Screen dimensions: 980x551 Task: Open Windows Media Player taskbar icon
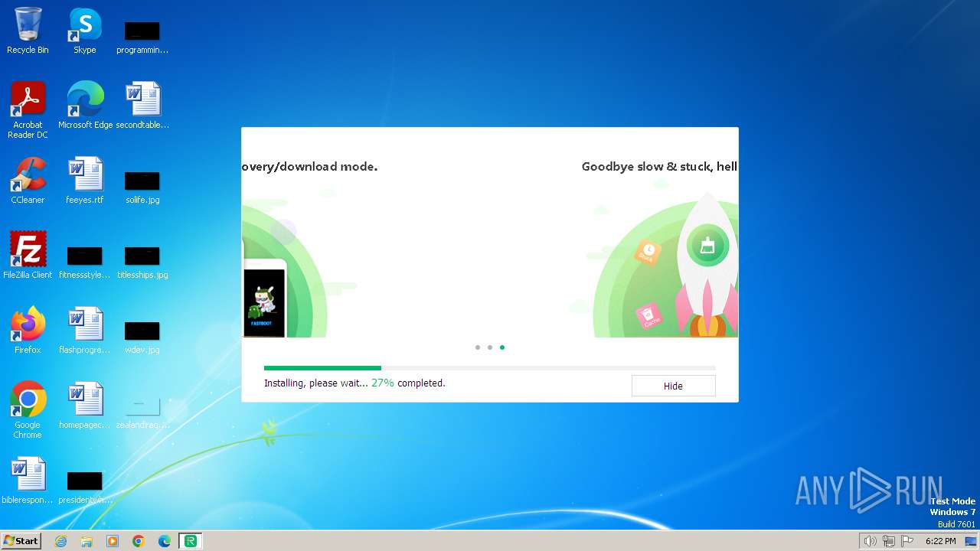pos(113,541)
